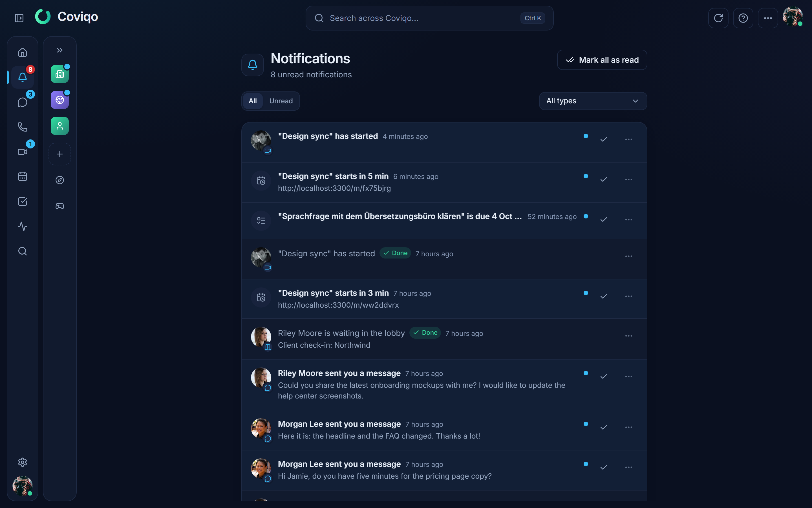The image size is (812, 508).
Task: Open the tasks checkbox icon in sidebar
Action: point(23,202)
